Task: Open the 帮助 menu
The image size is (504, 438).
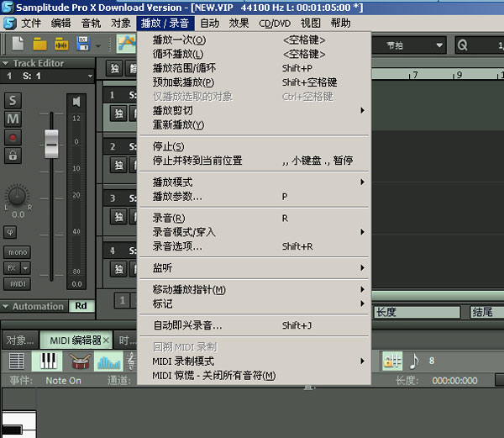Action: pyautogui.click(x=341, y=24)
